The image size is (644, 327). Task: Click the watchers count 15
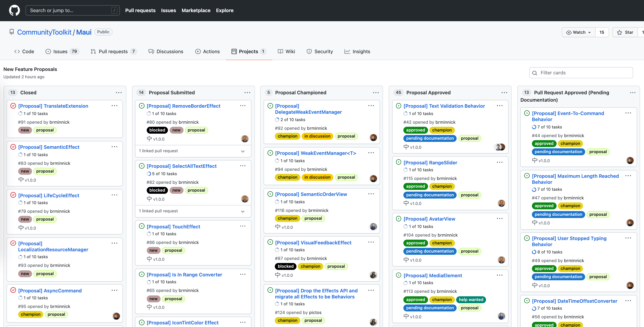602,32
